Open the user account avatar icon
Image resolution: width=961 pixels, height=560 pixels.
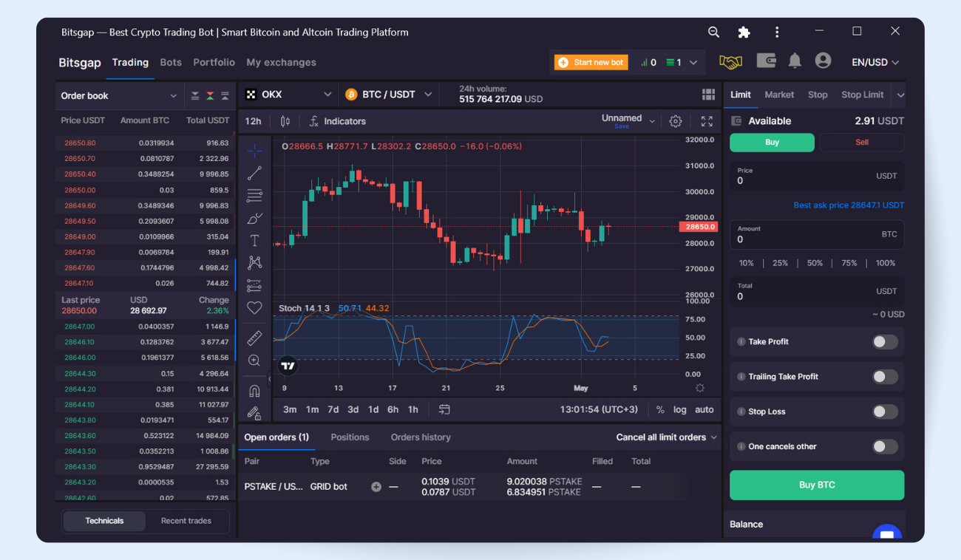823,61
